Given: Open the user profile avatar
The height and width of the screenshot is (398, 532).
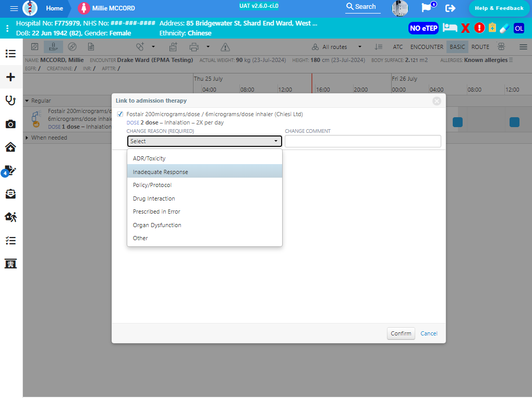Looking at the screenshot, I should click(x=400, y=8).
